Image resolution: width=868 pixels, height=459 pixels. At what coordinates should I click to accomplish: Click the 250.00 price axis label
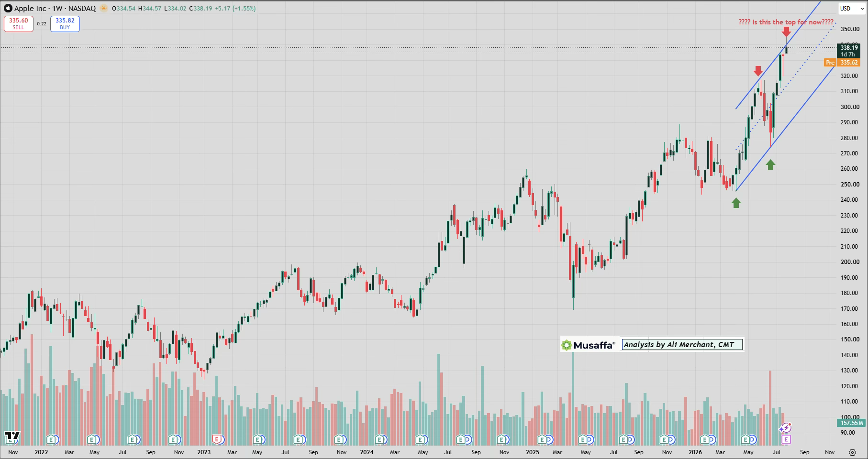tap(850, 185)
